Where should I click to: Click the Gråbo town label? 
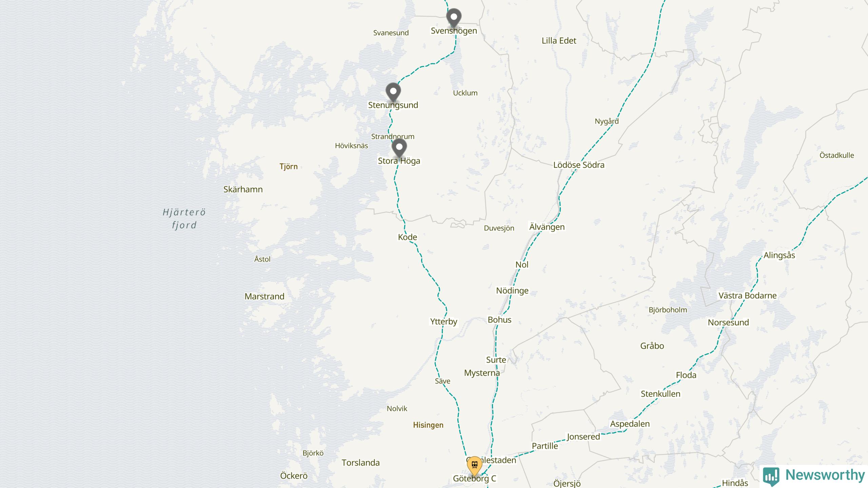[x=652, y=346]
